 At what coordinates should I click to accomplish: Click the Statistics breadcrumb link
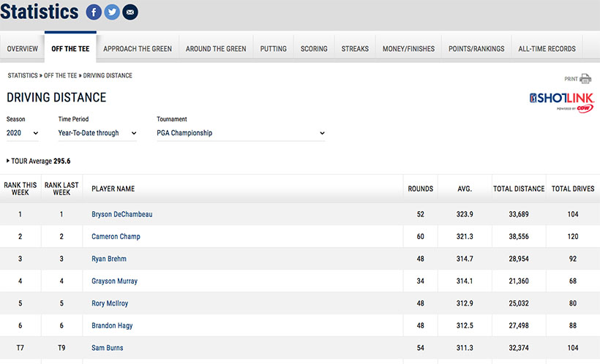click(x=23, y=75)
